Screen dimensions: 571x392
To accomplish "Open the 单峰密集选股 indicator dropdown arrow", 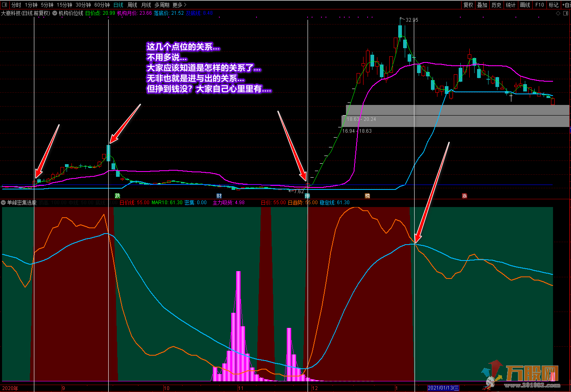I will pyautogui.click(x=3, y=203).
